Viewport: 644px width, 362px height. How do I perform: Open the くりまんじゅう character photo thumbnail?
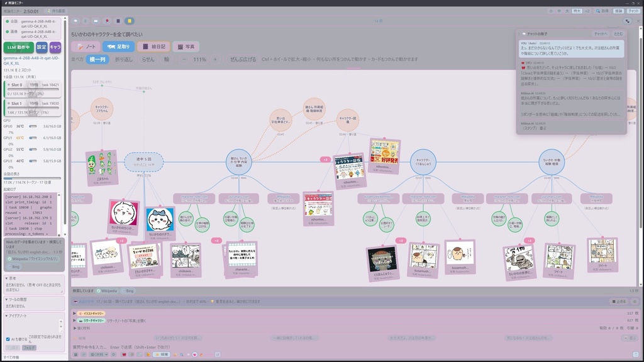(382, 262)
